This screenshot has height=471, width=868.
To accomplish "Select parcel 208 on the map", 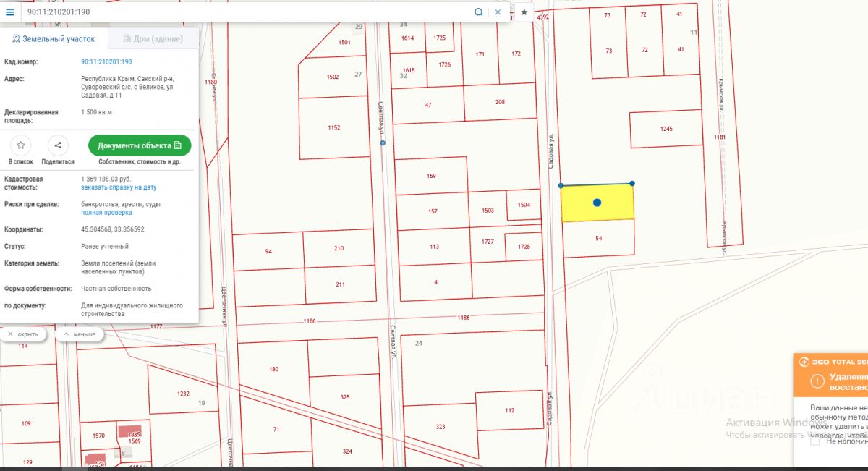I will (x=500, y=102).
